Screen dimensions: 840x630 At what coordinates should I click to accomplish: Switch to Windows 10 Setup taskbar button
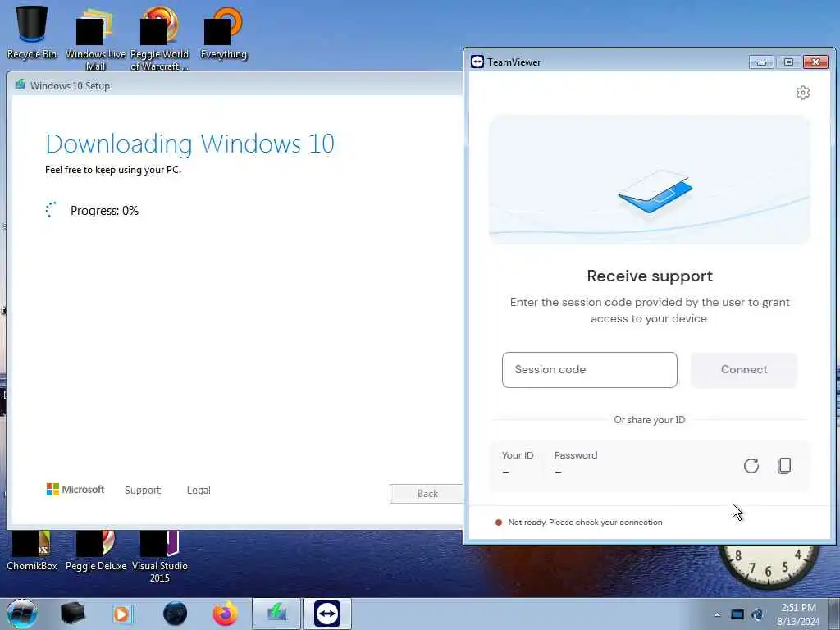[276, 614]
